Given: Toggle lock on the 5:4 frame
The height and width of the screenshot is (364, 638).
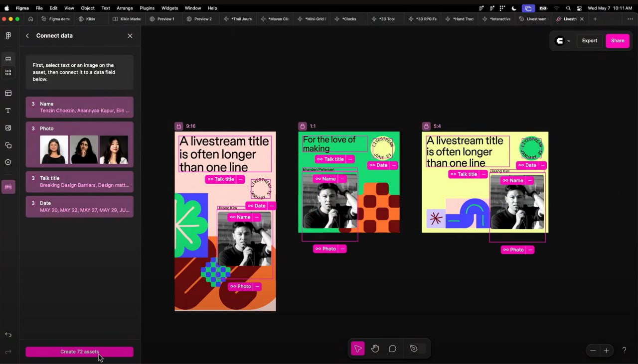Looking at the screenshot, I should pyautogui.click(x=426, y=126).
